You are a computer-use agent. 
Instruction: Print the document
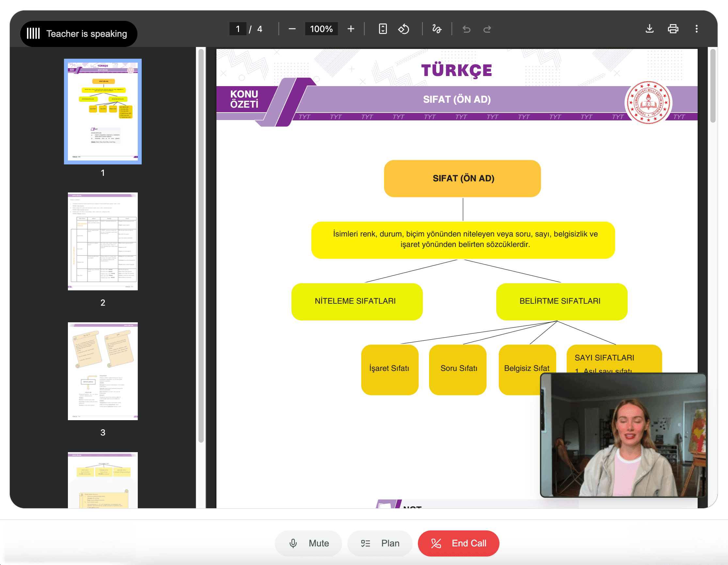(x=673, y=29)
